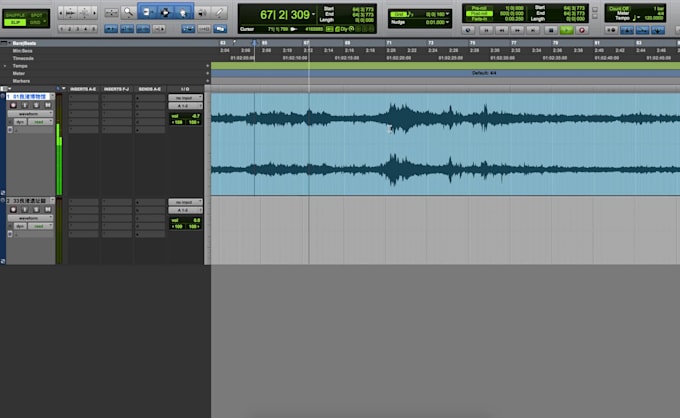Click first send slot of track 1
Screen dimensions: 680x418
click(150, 98)
